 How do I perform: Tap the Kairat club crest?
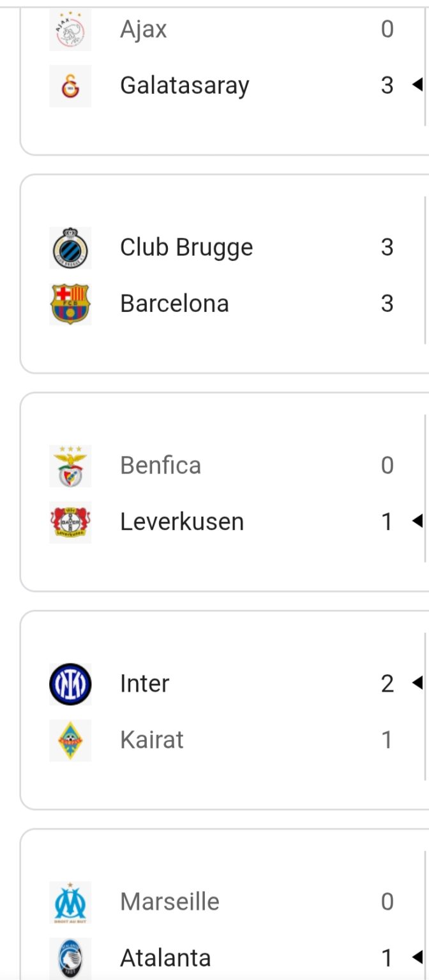click(x=70, y=740)
